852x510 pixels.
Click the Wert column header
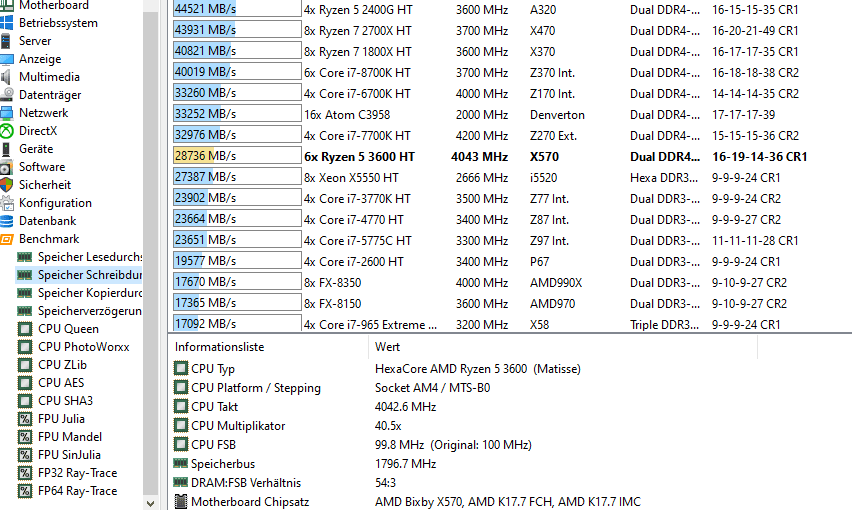(388, 347)
